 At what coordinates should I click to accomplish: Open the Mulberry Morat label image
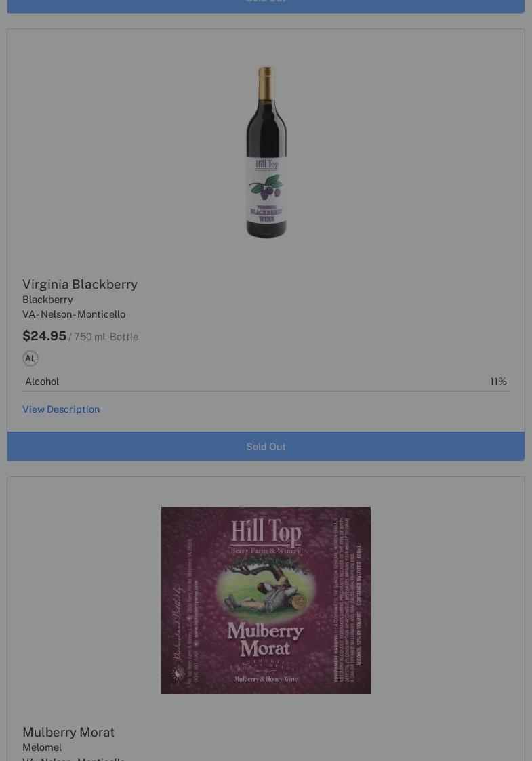266,600
